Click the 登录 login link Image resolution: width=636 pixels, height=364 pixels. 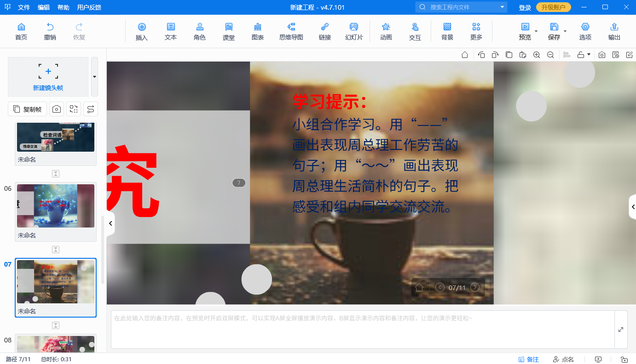525,7
